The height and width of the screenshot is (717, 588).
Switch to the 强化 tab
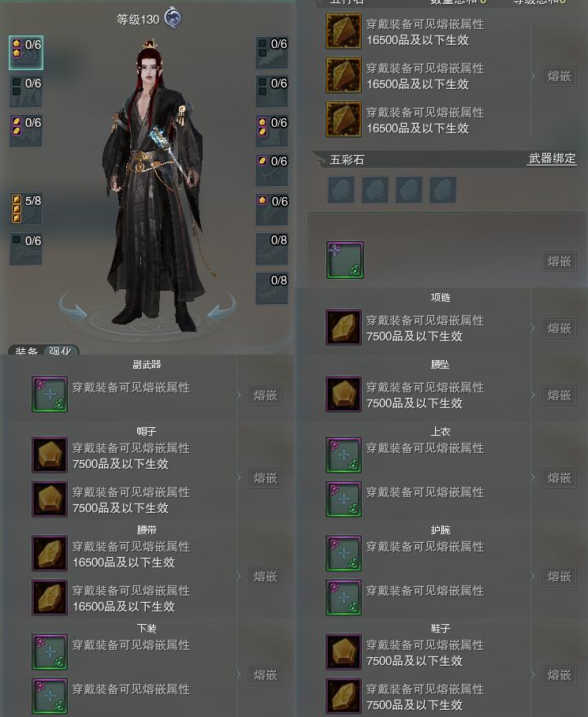pos(60,351)
